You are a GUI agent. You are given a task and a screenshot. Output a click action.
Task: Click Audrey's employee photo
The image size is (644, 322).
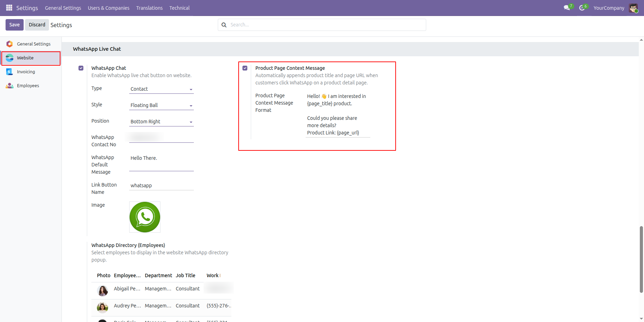coord(102,307)
